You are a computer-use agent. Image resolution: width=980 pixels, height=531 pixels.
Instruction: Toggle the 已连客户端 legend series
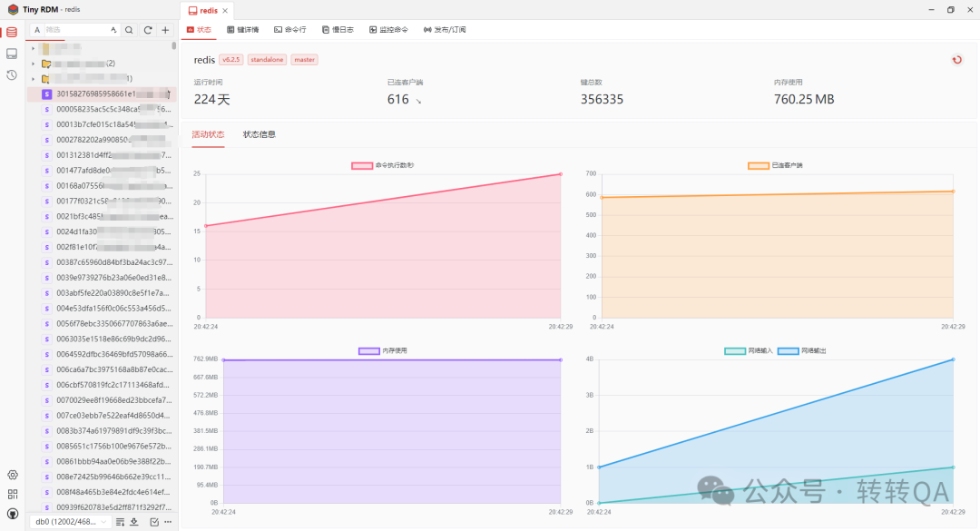[x=775, y=166]
